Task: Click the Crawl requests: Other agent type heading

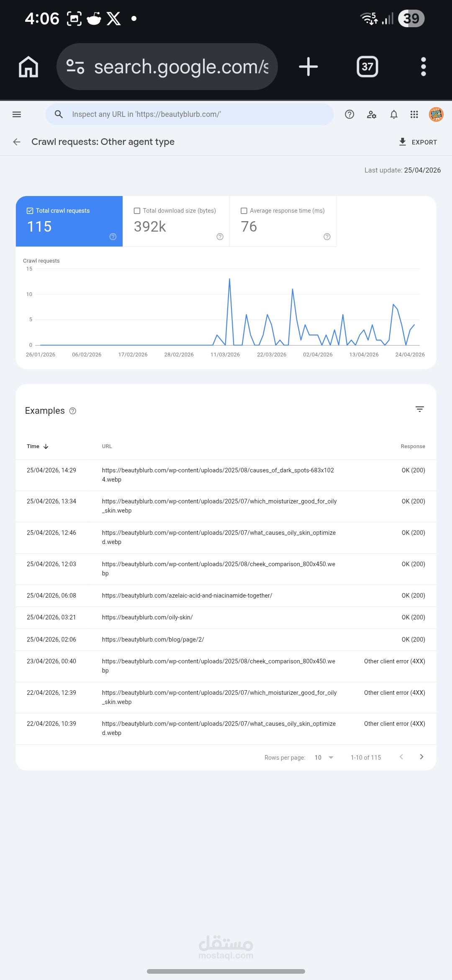Action: pos(103,142)
